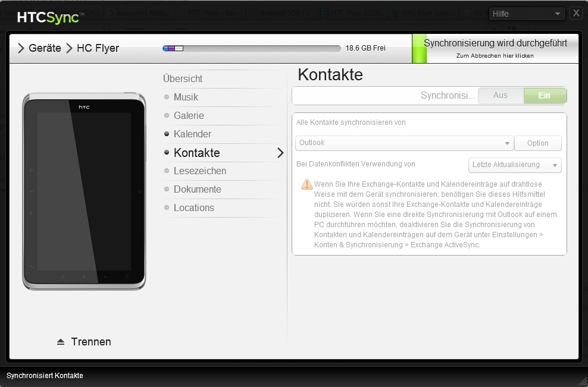Open the Hilfe dropdown menu

coord(527,14)
